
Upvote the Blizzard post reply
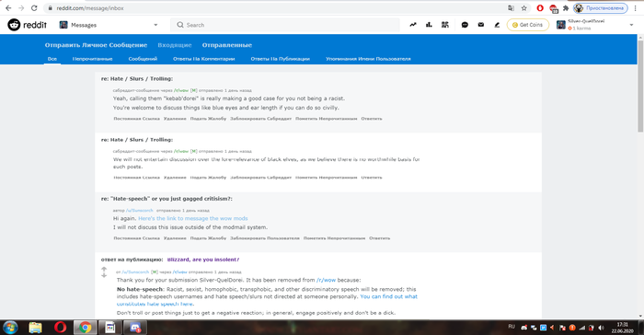tap(104, 270)
